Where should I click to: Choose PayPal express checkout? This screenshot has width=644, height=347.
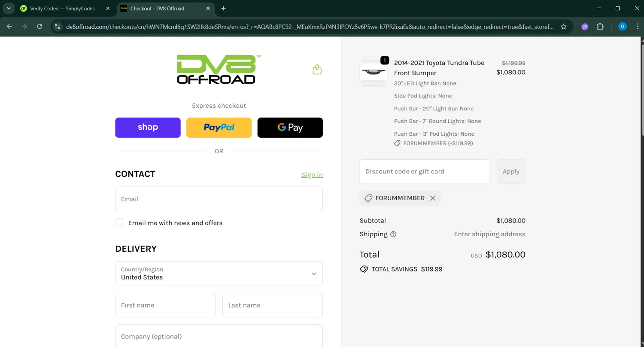[x=219, y=128]
